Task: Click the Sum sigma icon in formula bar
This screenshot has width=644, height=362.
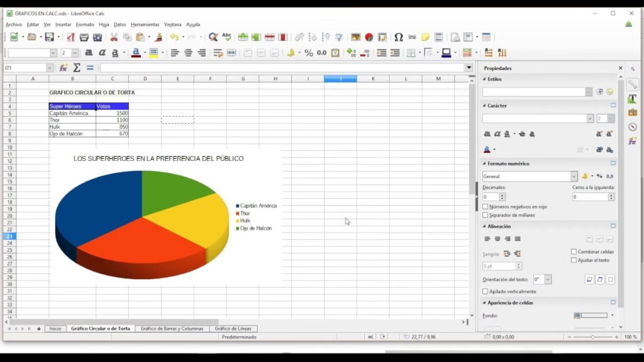Action: pyautogui.click(x=77, y=68)
